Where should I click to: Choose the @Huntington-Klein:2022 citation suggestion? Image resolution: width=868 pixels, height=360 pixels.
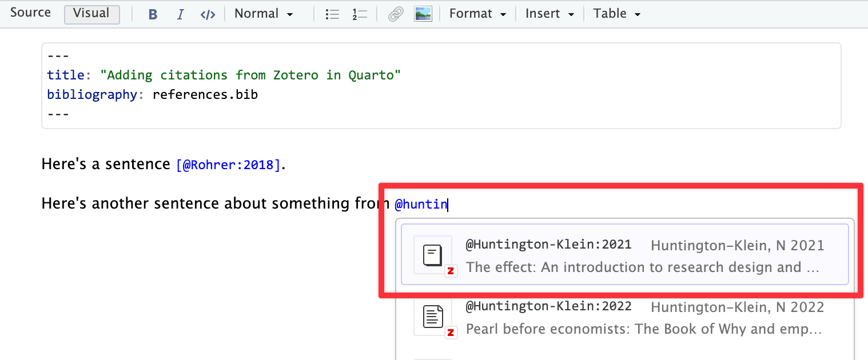624,317
